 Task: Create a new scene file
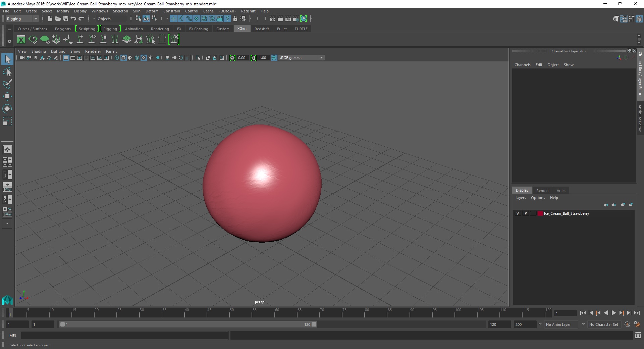point(50,19)
